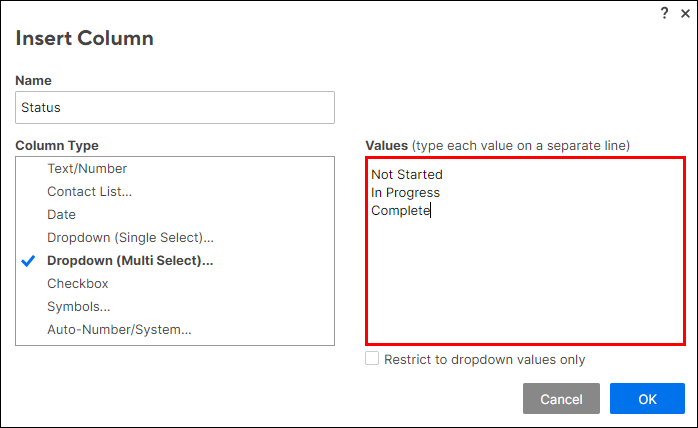Image resolution: width=698 pixels, height=428 pixels.
Task: Select Dropdown (Single Select) column type
Action: [x=130, y=238]
